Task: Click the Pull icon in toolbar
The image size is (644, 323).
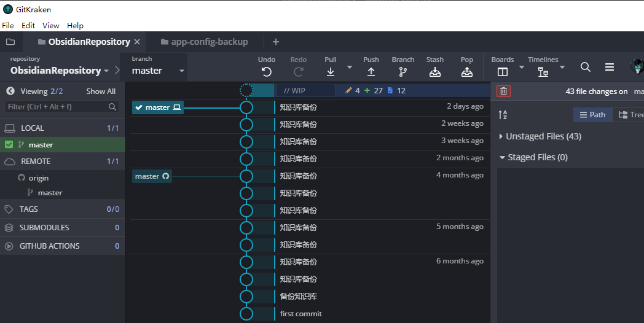Action: (331, 71)
